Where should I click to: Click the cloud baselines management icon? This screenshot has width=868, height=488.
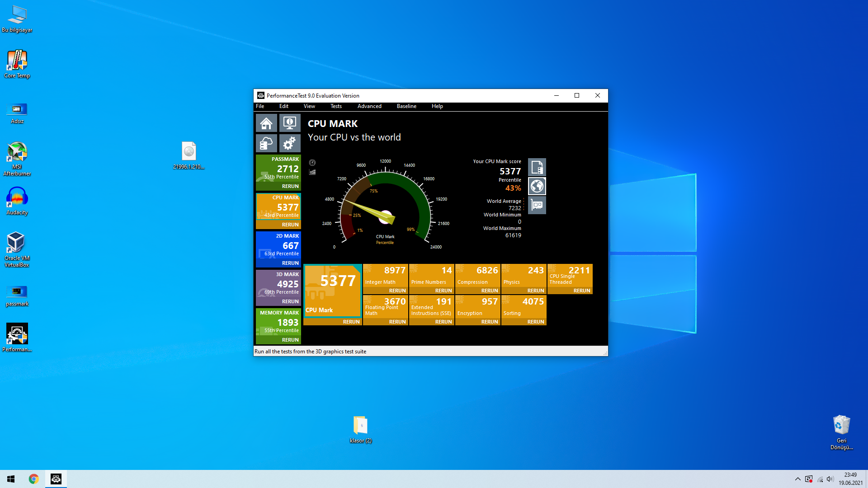(266, 143)
